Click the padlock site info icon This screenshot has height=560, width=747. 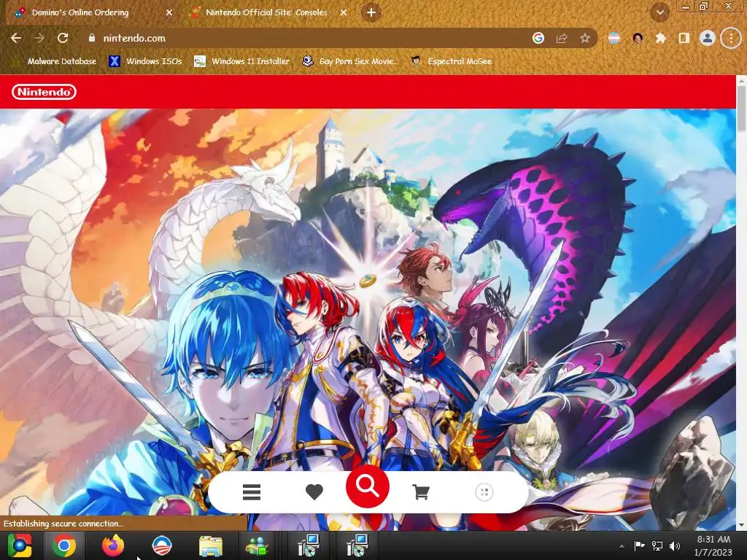(91, 38)
